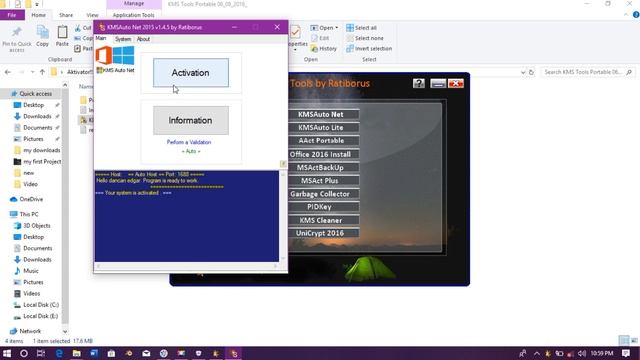Click the Windows logo icon in KMSAuto Net
Viewport: 640px width, 360px height.
click(123, 56)
